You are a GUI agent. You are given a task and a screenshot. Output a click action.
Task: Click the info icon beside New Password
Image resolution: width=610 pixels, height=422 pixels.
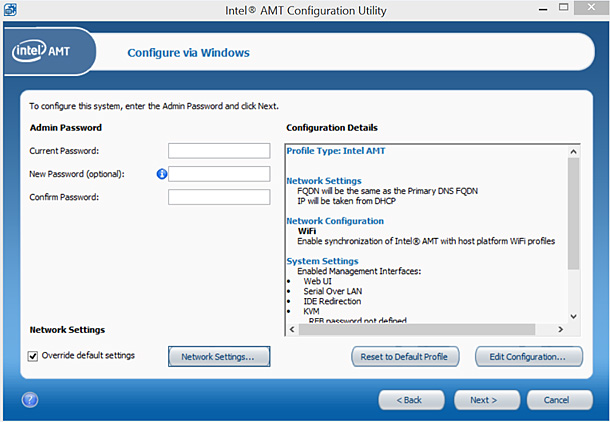pyautogui.click(x=161, y=174)
